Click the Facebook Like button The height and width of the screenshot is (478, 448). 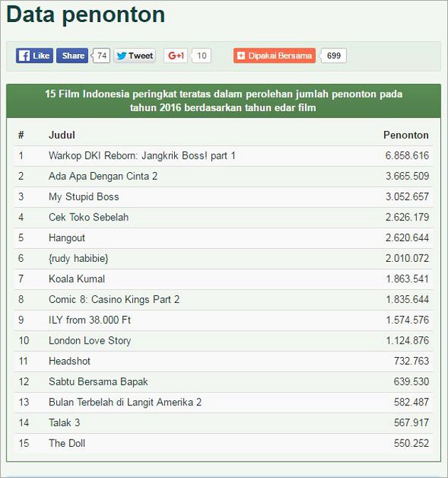[34, 55]
